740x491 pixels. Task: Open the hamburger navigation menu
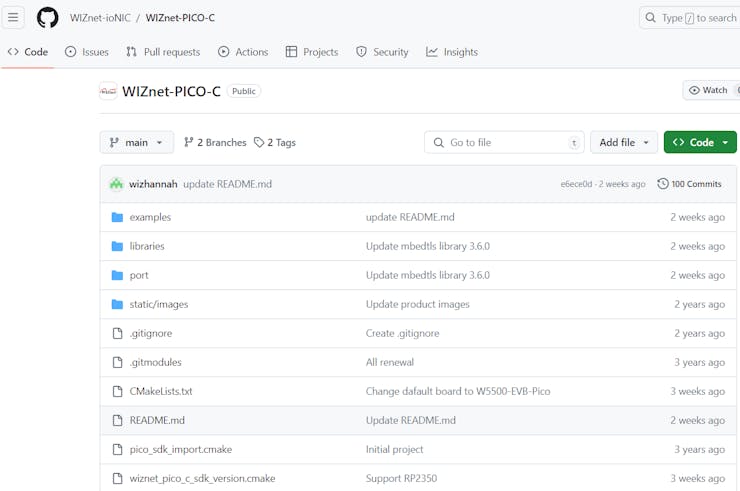tap(14, 18)
